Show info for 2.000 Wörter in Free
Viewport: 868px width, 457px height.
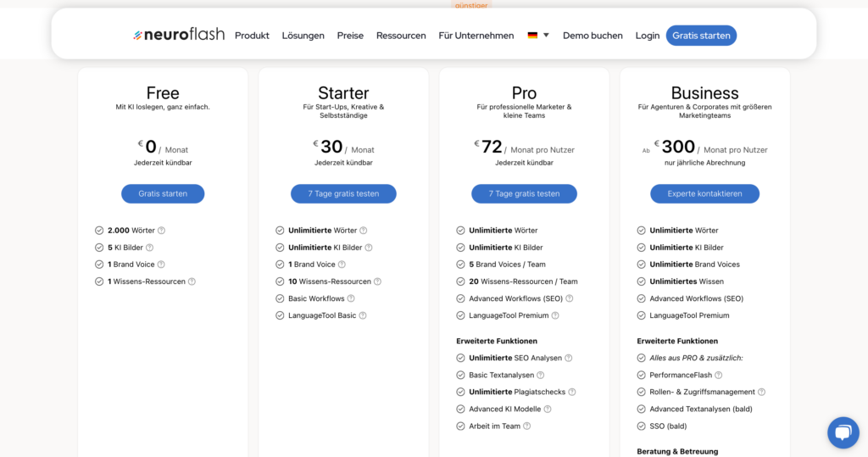click(161, 231)
